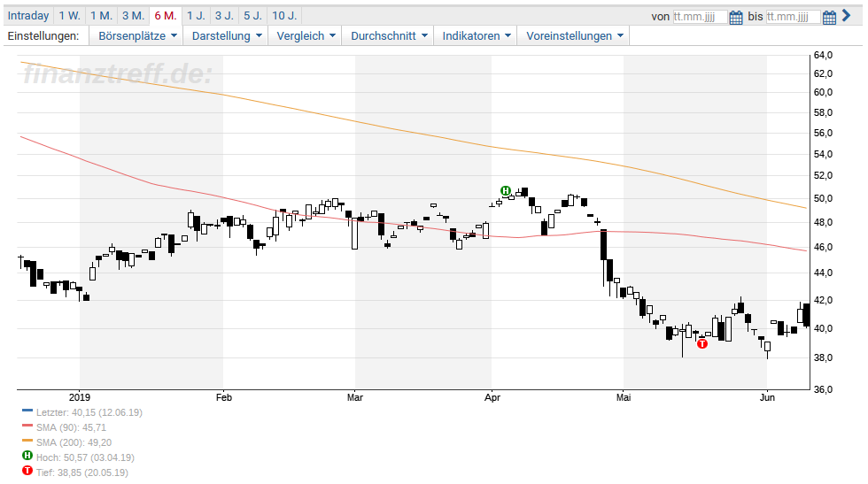The height and width of the screenshot is (484, 868).
Task: Switch to the 1 J. time range tab
Action: 196,16
